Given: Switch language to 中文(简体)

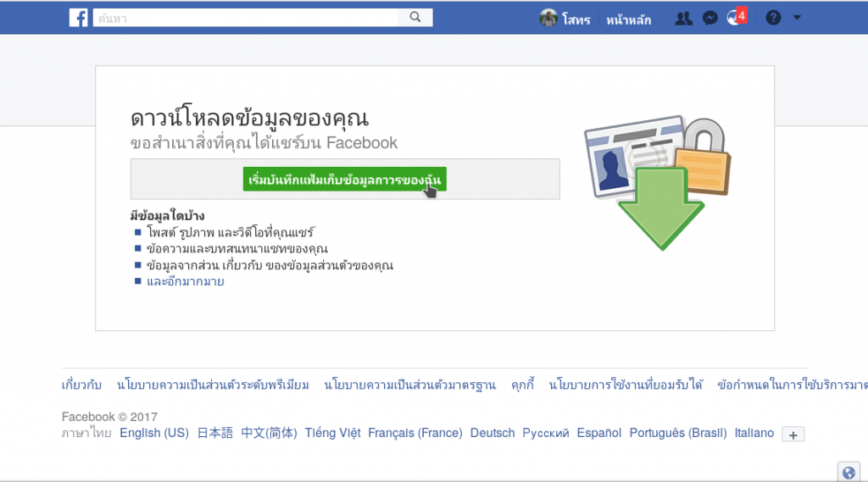Looking at the screenshot, I should tap(269, 433).
